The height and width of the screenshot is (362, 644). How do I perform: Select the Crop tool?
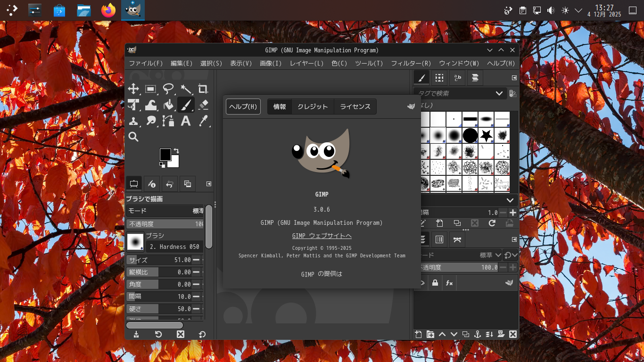pyautogui.click(x=203, y=89)
